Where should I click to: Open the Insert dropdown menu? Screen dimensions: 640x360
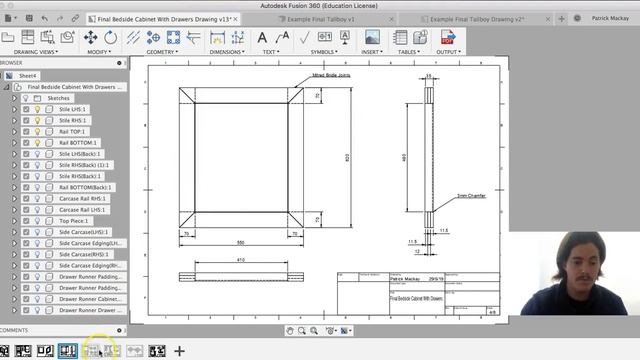pos(372,52)
